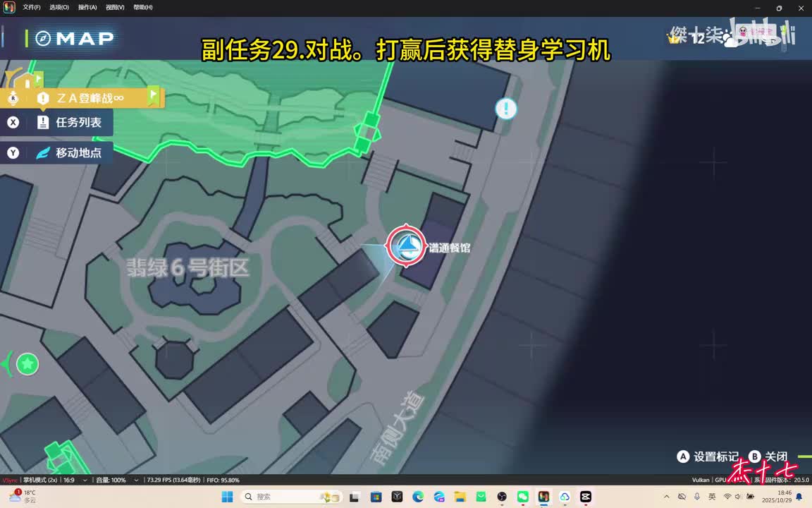Open the 选项(O) menu
Image resolution: width=812 pixels, height=508 pixels.
(x=59, y=7)
